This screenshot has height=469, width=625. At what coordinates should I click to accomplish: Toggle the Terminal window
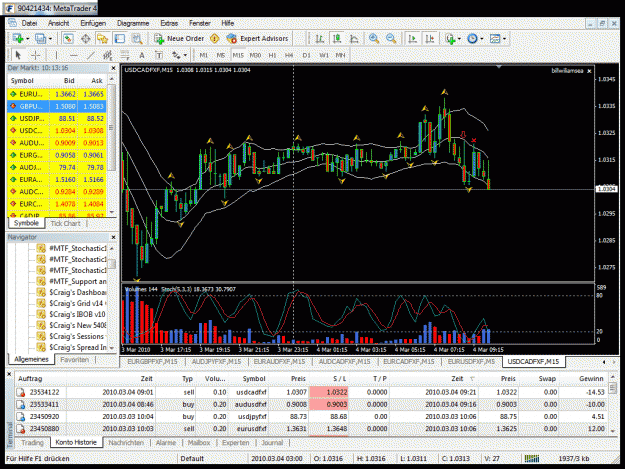click(120, 39)
